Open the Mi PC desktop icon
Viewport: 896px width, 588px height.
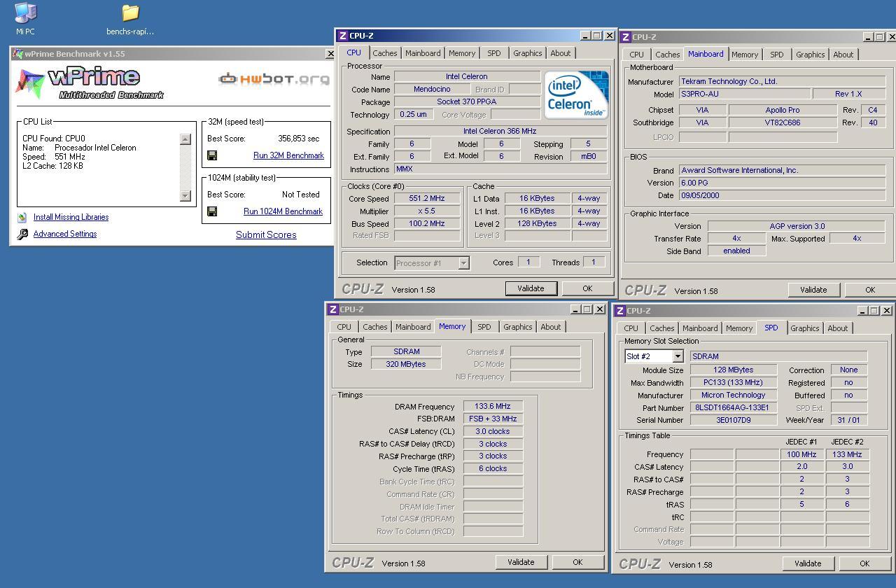(25, 13)
